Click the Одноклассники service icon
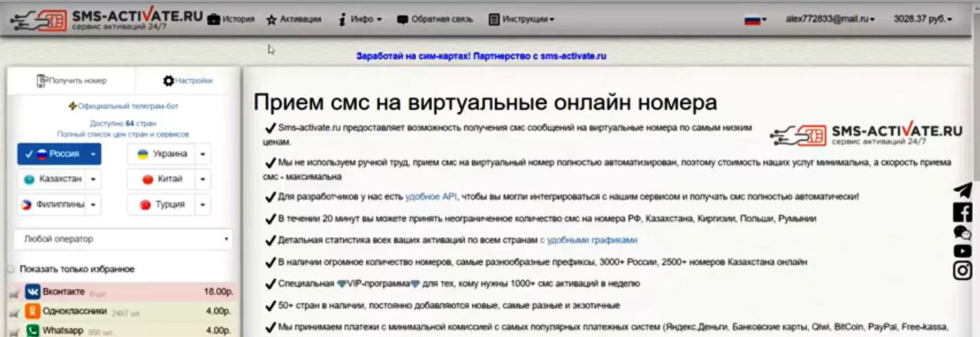Screen dimensions: 980x337 32,311
